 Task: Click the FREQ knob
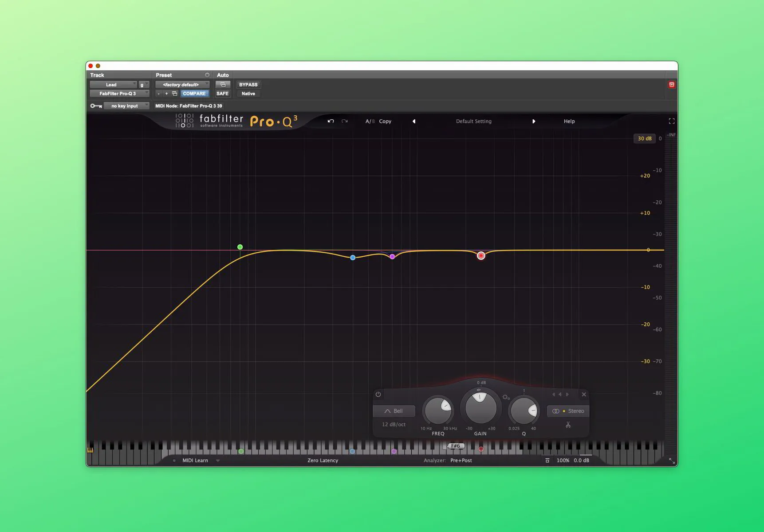(x=438, y=411)
